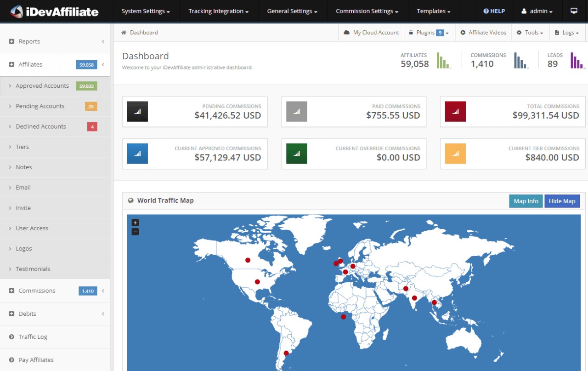Click the blue Current Approved Commissions icon
Screen dimensions: 588x371
pos(137,154)
